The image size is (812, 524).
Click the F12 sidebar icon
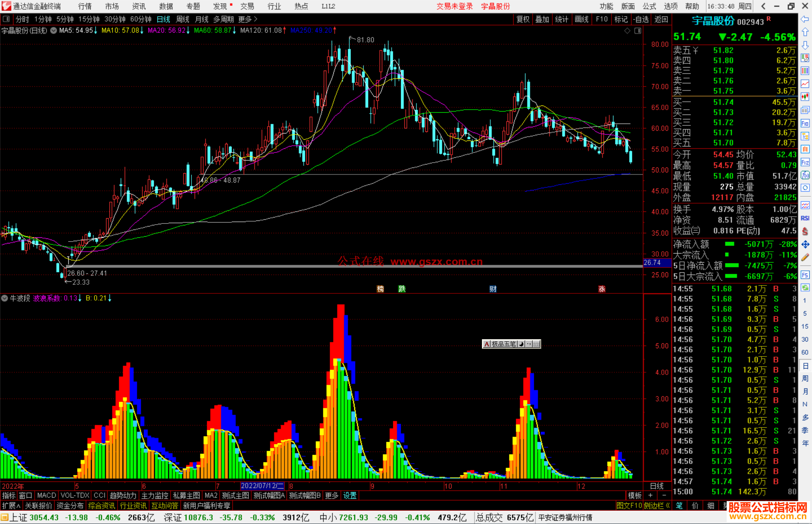[x=805, y=162]
